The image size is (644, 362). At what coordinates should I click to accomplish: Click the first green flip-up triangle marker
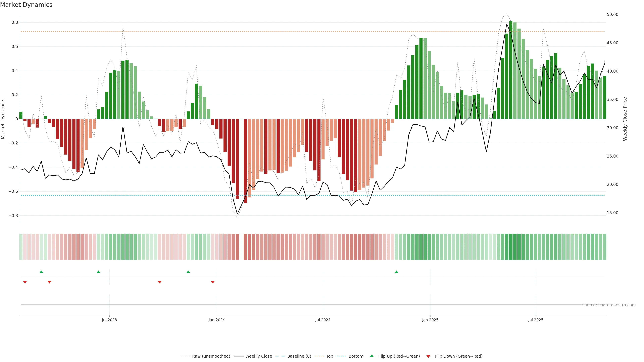pos(41,272)
